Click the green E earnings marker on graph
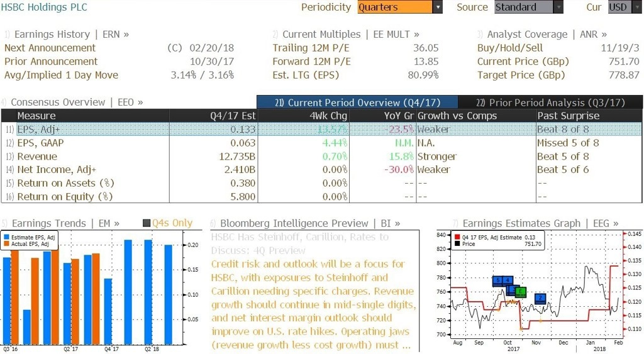The height and width of the screenshot is (354, 644). click(x=520, y=292)
